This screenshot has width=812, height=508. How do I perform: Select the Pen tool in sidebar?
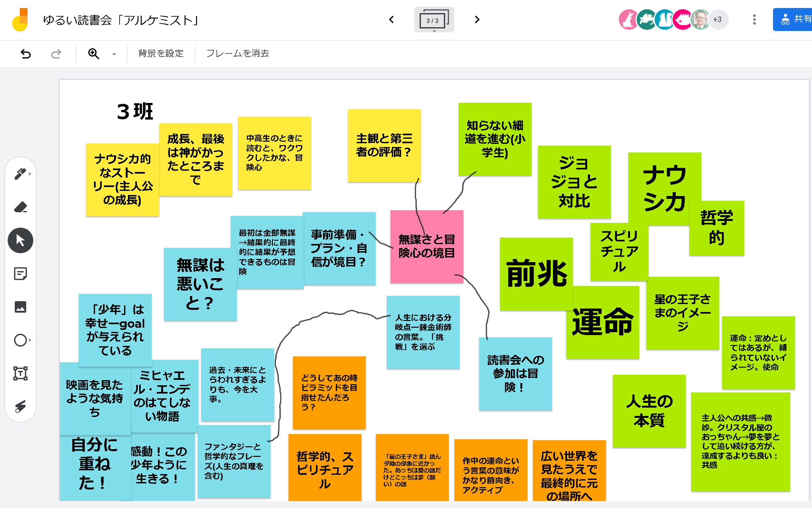coord(20,174)
